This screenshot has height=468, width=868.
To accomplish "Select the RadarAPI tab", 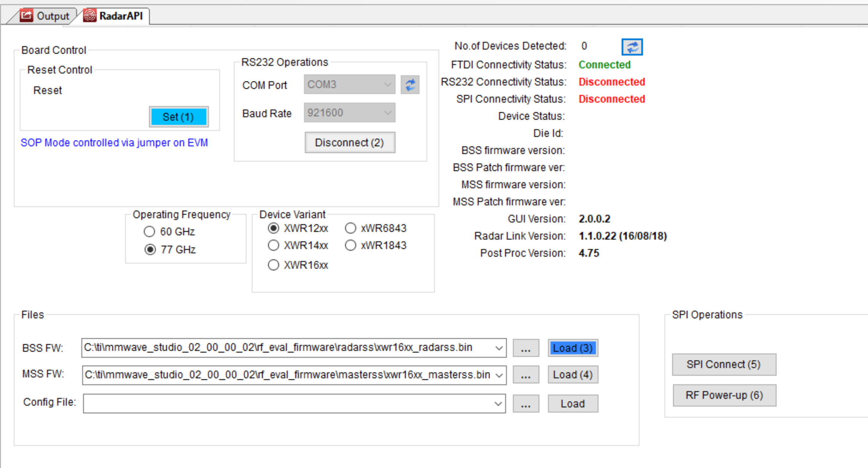I will [x=113, y=16].
